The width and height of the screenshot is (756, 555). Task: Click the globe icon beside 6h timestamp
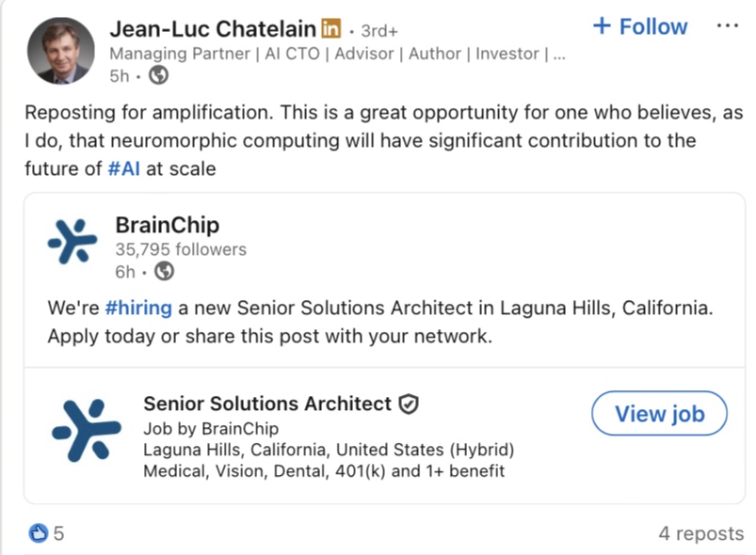coord(165,272)
